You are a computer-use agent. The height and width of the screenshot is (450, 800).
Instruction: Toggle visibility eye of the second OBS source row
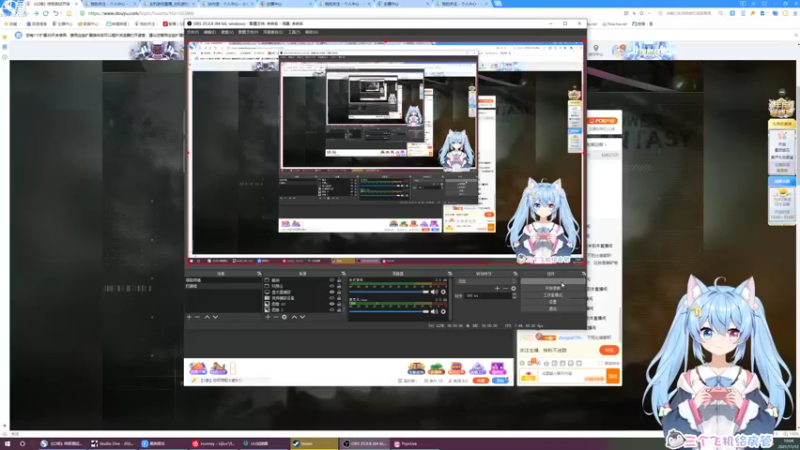click(x=332, y=286)
